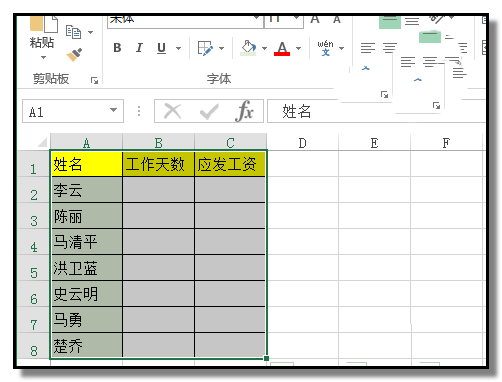Click the Decrease Font Size icon
This screenshot has height=382, width=502.
pos(337,20)
